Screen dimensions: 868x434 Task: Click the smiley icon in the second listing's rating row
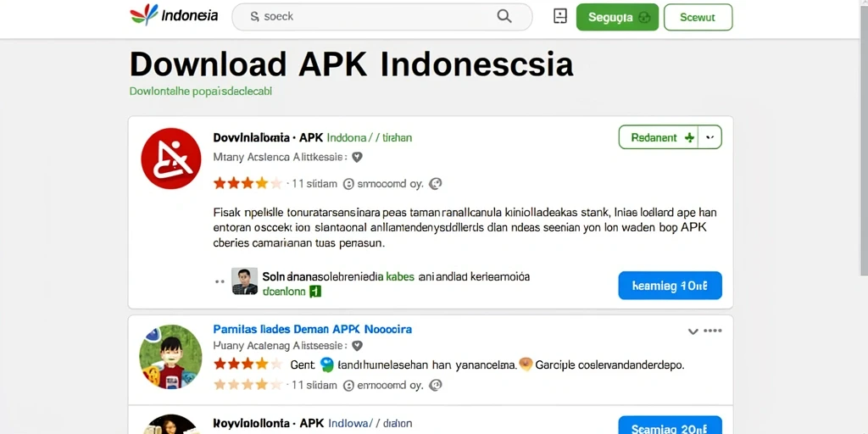(348, 385)
